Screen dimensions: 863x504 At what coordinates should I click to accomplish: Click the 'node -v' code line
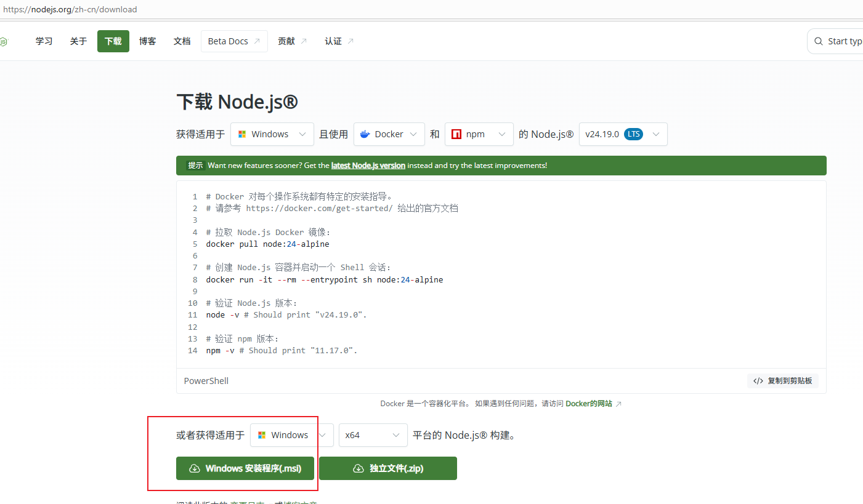pos(286,314)
